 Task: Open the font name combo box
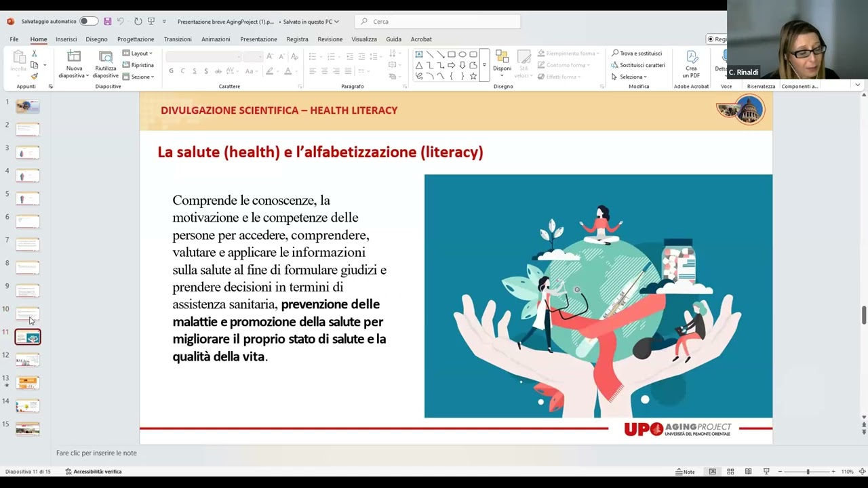203,56
